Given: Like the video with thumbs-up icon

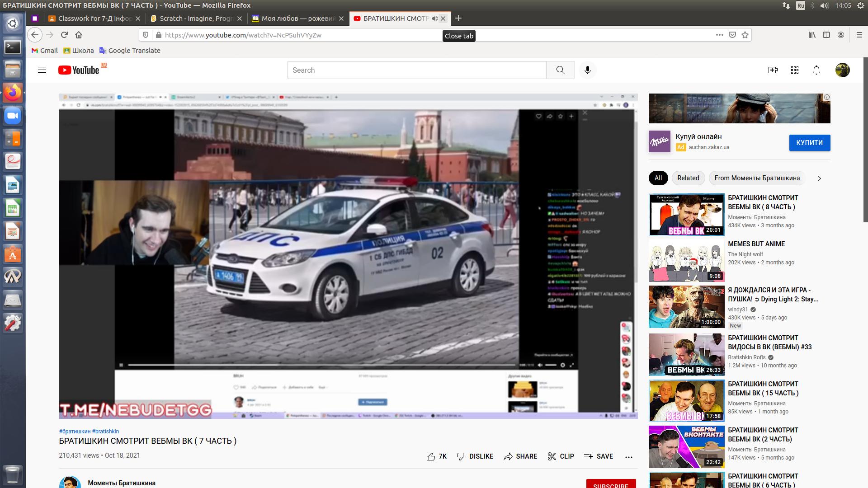Looking at the screenshot, I should [x=431, y=456].
